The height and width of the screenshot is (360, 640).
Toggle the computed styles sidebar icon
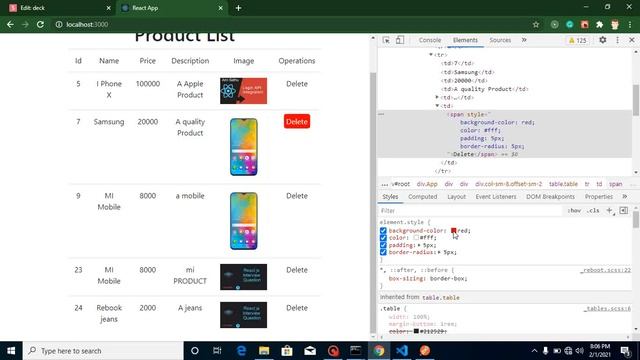click(624, 211)
